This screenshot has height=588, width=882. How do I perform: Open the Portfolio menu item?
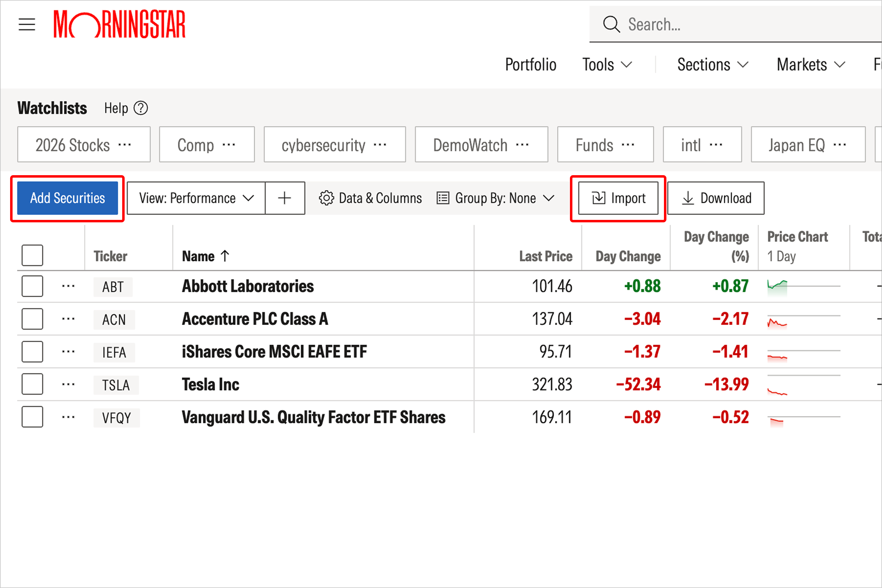point(531,65)
